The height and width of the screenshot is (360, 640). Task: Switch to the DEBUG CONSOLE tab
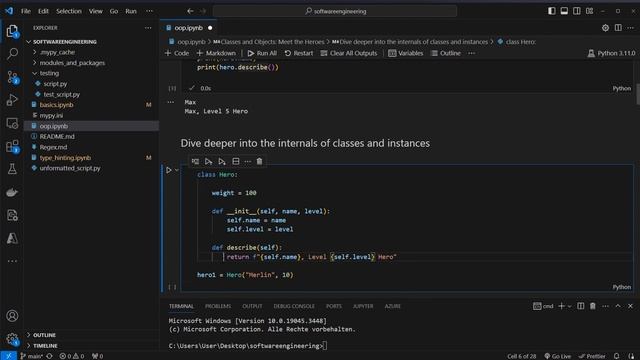click(x=294, y=306)
